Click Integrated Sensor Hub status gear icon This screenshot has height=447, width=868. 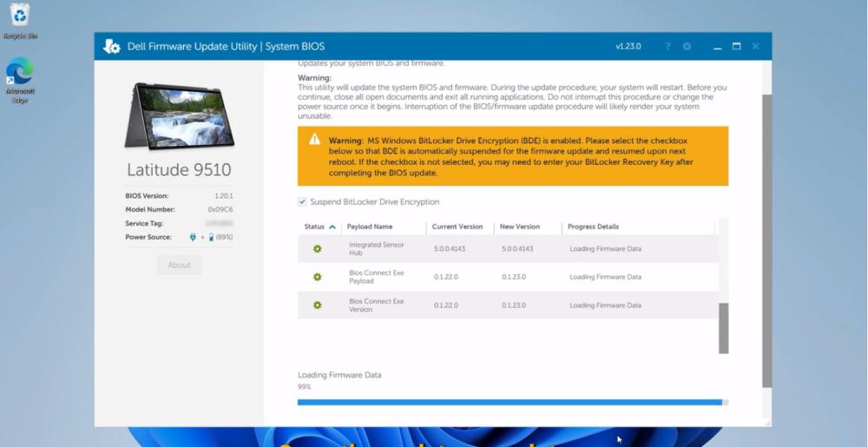pos(317,249)
